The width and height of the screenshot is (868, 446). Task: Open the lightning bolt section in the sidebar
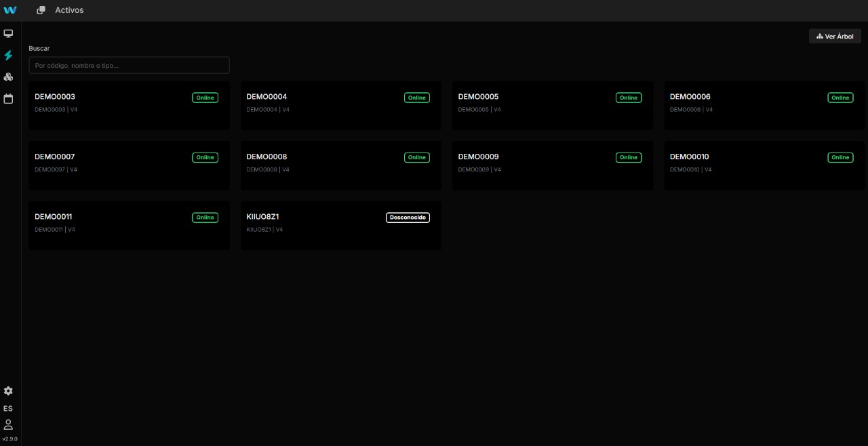[x=8, y=55]
